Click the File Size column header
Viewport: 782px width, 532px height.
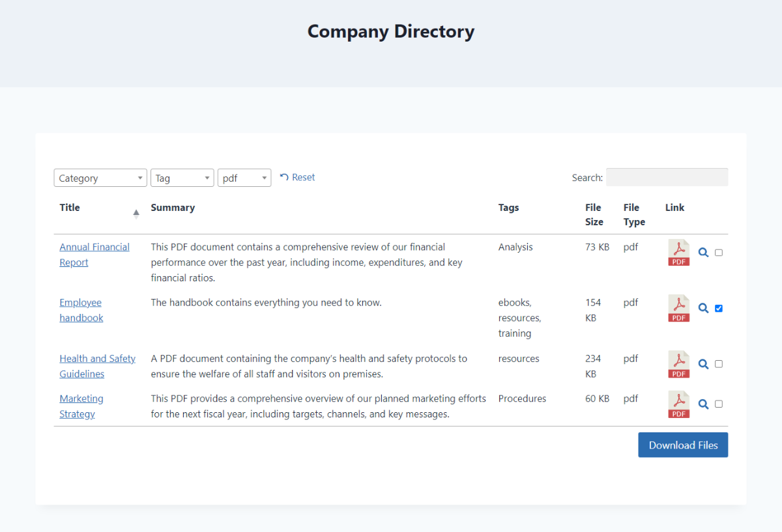pyautogui.click(x=594, y=215)
